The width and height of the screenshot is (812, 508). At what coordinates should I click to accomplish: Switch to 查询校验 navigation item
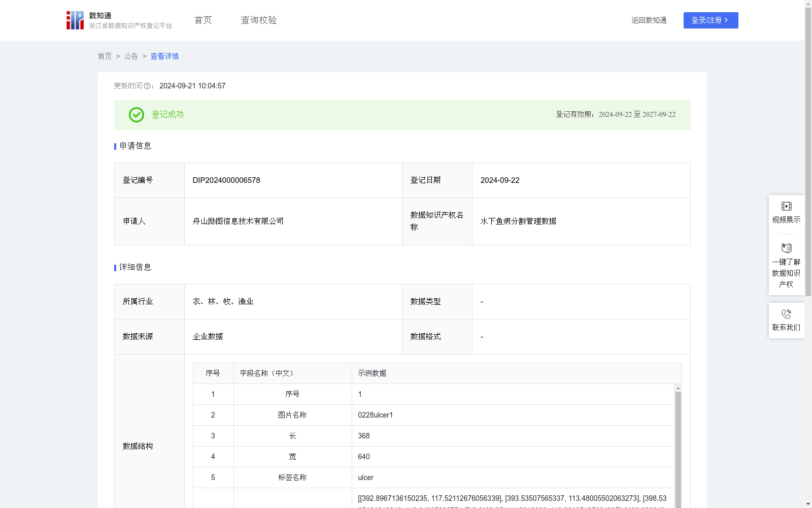(259, 20)
